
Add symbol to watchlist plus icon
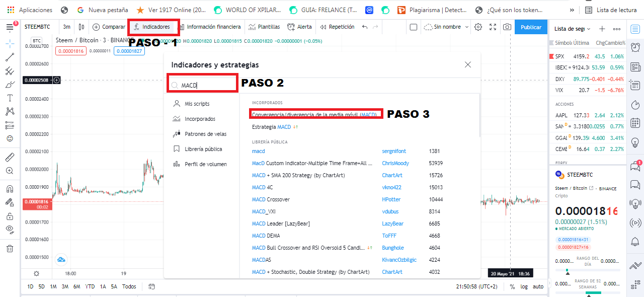pos(602,29)
